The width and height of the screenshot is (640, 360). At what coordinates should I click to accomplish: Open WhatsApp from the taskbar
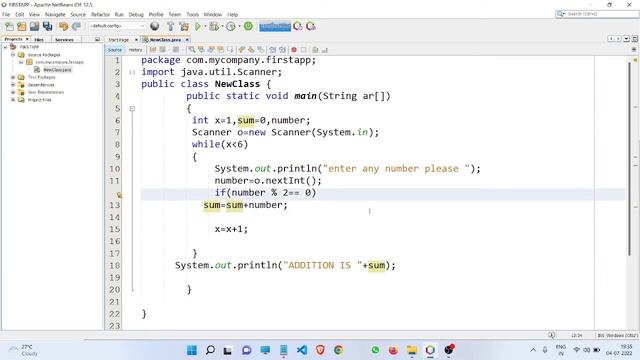coord(375,350)
